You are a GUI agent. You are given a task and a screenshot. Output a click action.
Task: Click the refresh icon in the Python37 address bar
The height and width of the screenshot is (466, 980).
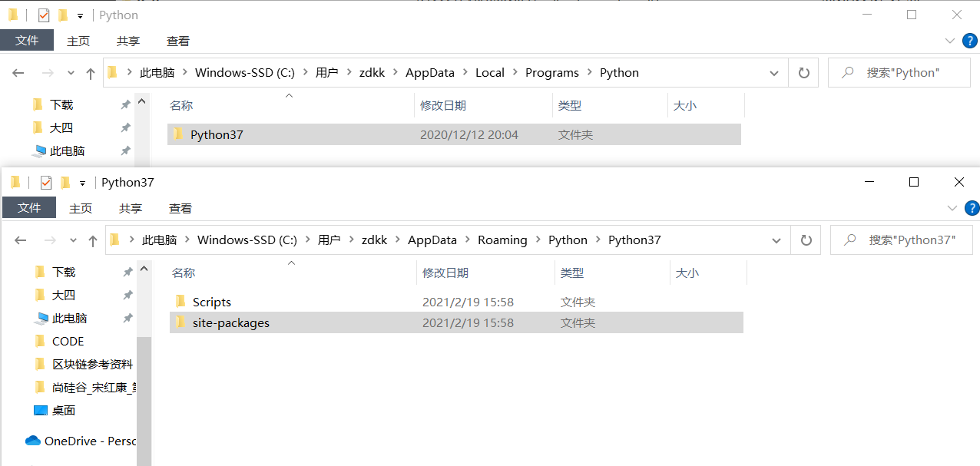(806, 240)
